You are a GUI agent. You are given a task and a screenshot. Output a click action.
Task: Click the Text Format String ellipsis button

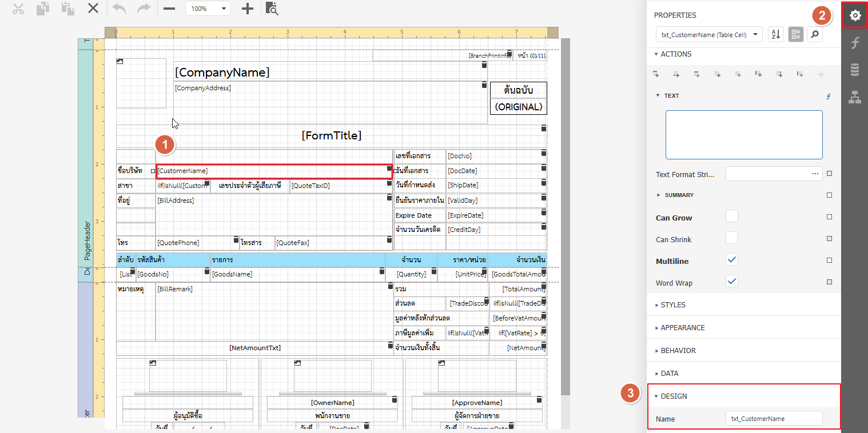(x=815, y=174)
